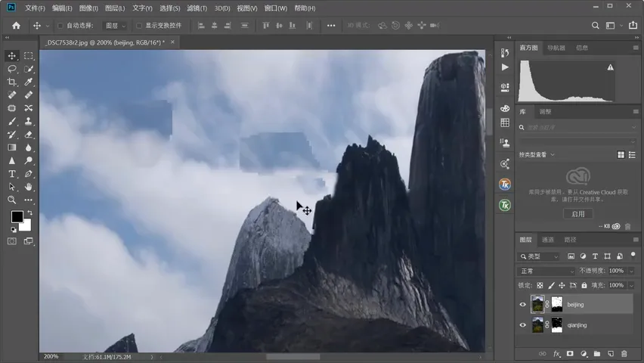Select the Crop tool
This screenshot has width=644, height=363.
[12, 82]
